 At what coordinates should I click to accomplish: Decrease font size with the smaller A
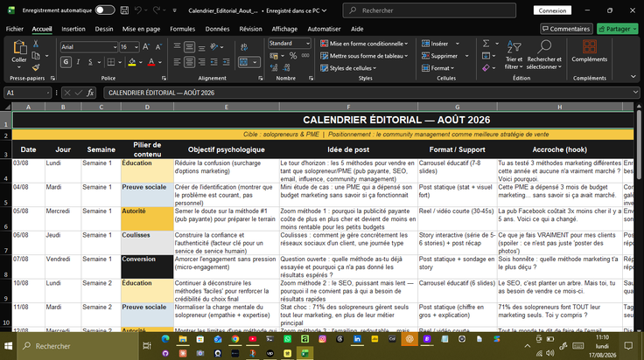tap(158, 47)
